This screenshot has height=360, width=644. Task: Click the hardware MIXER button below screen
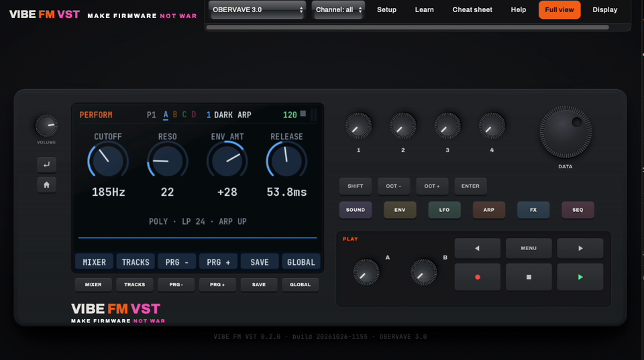click(93, 284)
